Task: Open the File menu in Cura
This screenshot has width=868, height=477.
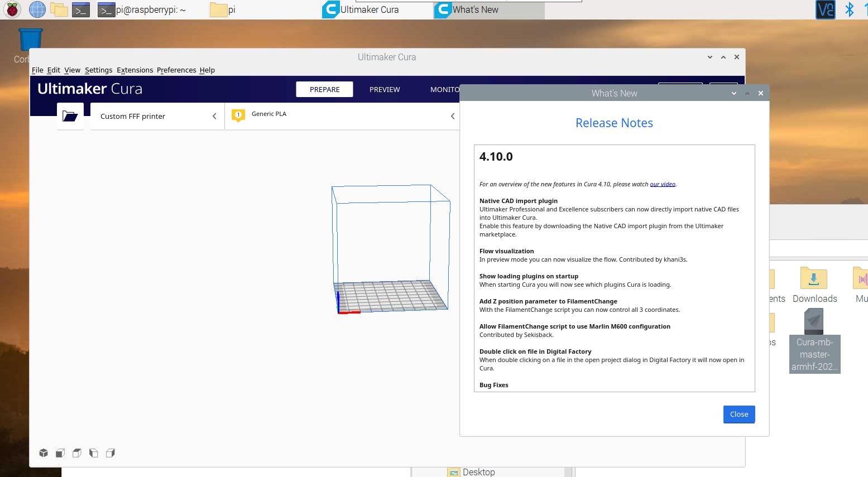Action: 37,70
